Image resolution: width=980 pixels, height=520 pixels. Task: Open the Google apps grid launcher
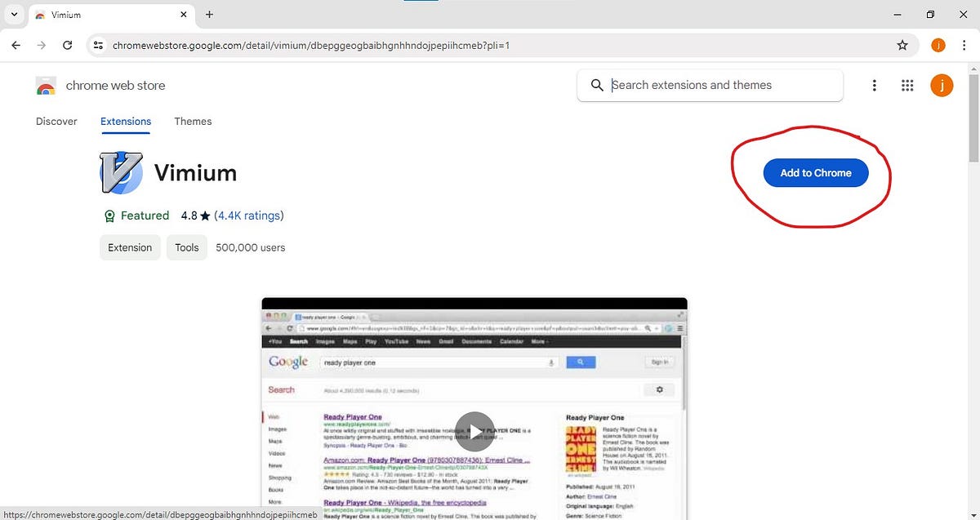[x=907, y=85]
